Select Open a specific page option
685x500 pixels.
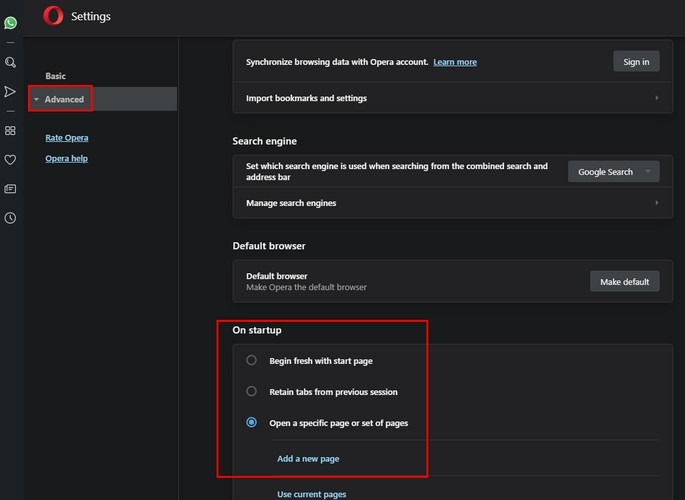point(252,423)
